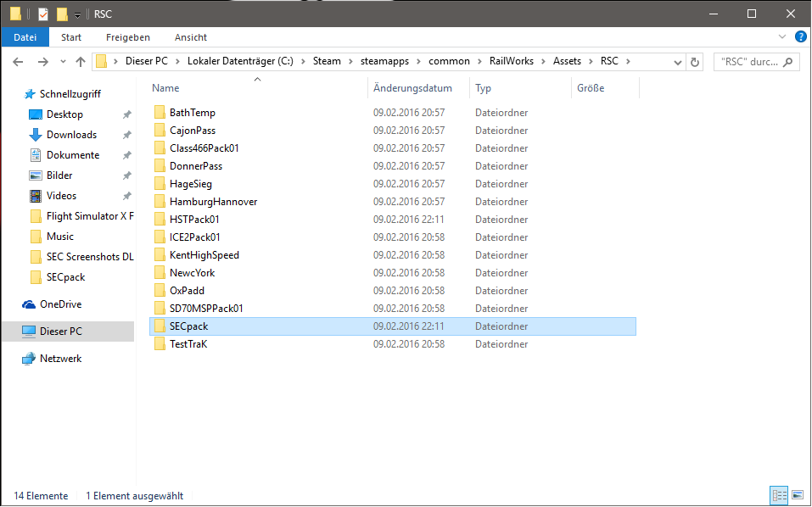The image size is (812, 507).
Task: Go forward with the right arrow
Action: (43, 62)
